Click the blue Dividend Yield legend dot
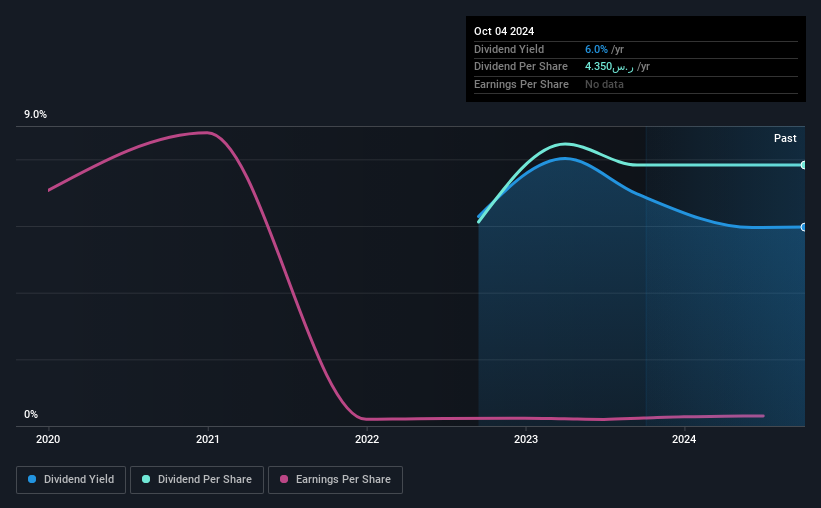This screenshot has height=508, width=821. [32, 479]
